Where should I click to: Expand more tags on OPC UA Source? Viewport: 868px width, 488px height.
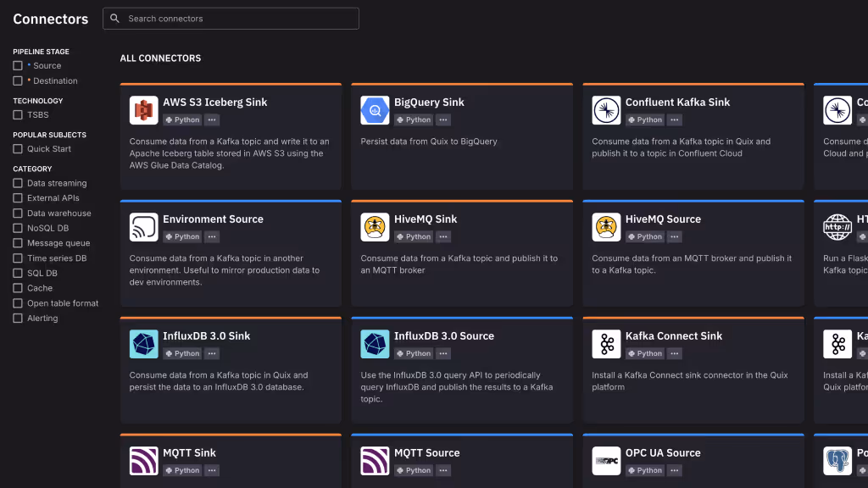pos(674,470)
